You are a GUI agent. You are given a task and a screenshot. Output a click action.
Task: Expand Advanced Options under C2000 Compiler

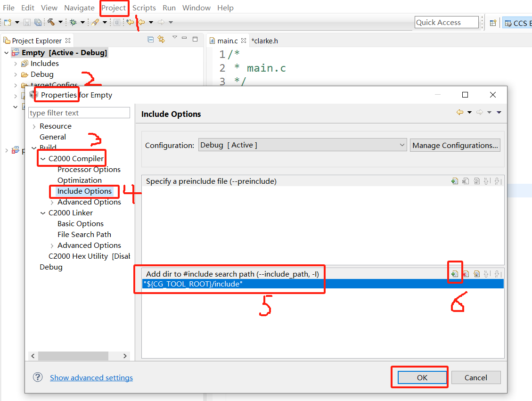52,202
